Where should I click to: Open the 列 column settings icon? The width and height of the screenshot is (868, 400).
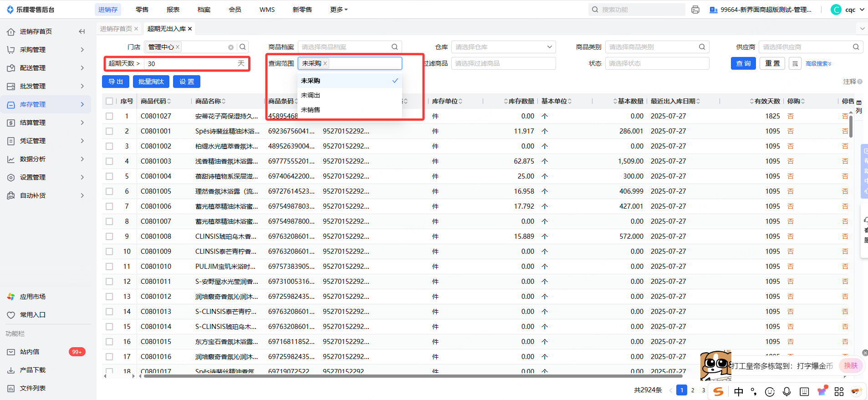(x=859, y=107)
